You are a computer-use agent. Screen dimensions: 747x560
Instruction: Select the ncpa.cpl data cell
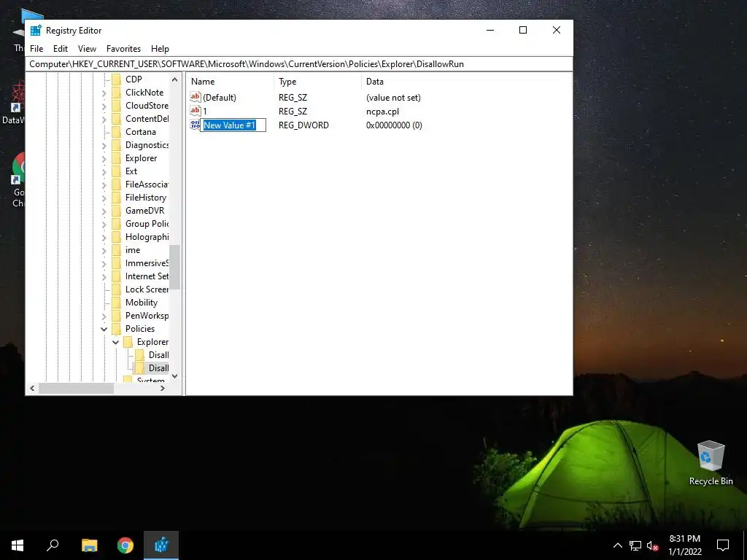coord(382,112)
